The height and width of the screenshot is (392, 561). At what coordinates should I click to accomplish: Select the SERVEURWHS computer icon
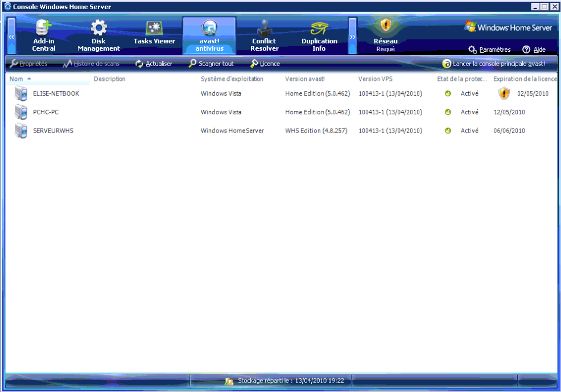tap(21, 131)
